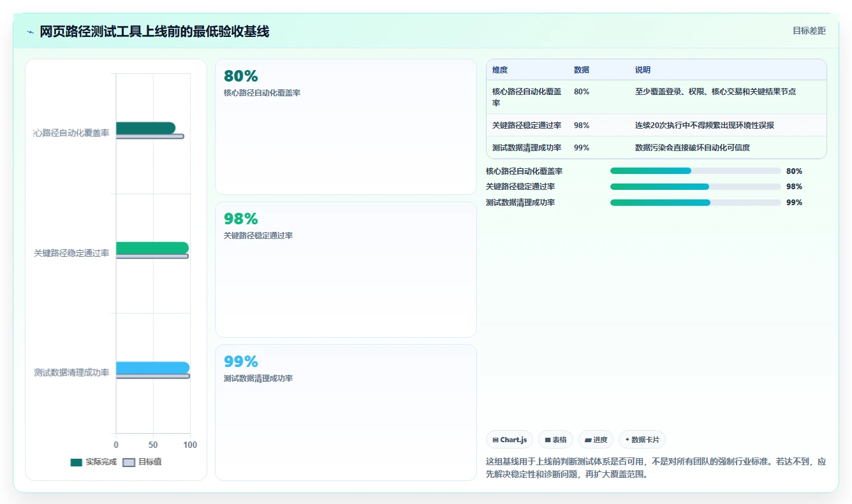Viewport: 852px width, 504px height.
Task: Click the 99% progress bar for 测试数据清理成功率
Action: point(695,203)
